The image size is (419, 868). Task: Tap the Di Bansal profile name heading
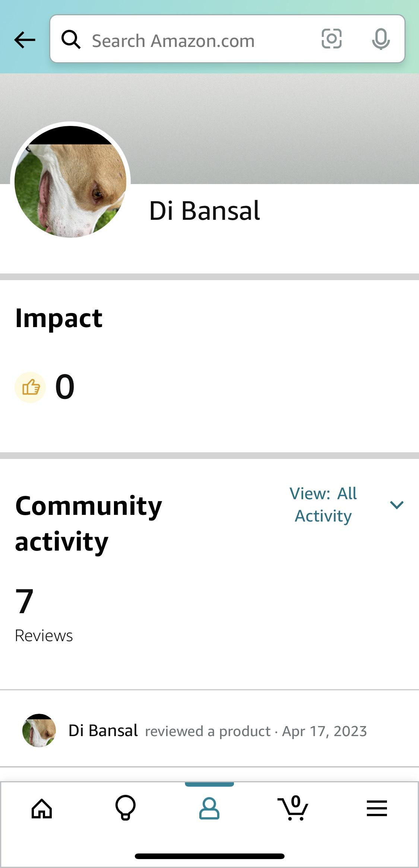coord(204,211)
